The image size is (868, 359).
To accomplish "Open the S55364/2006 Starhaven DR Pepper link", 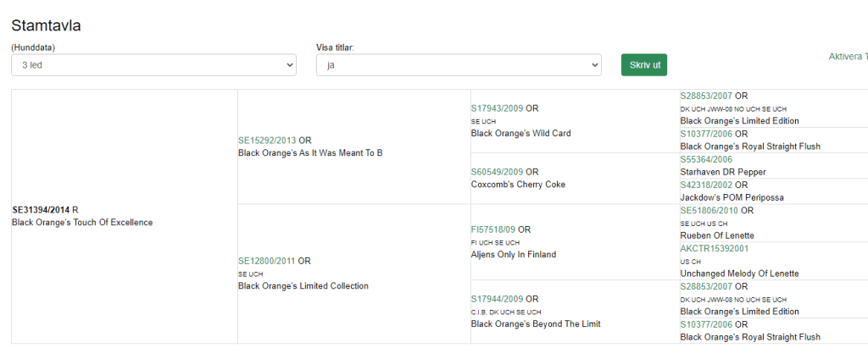I will [706, 159].
